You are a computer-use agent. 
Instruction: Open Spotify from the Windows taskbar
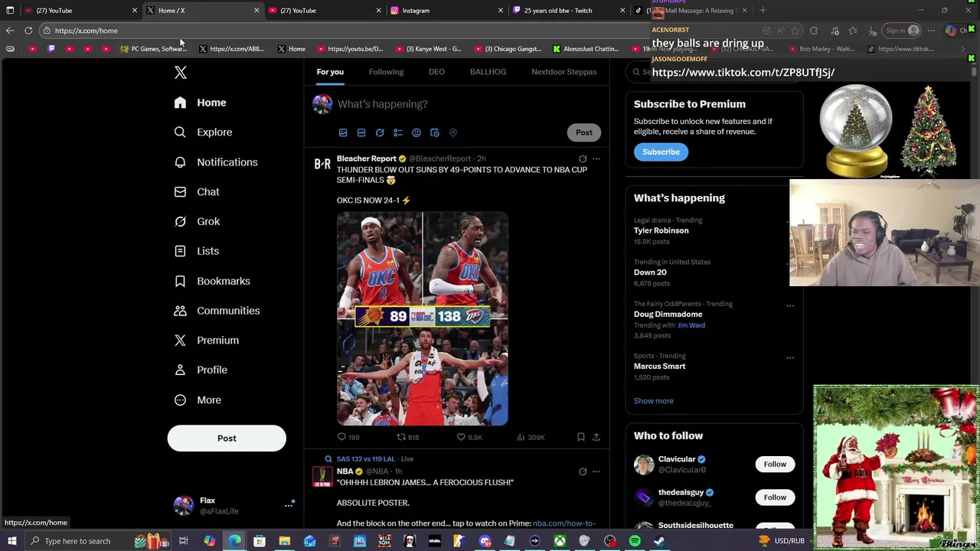[635, 541]
